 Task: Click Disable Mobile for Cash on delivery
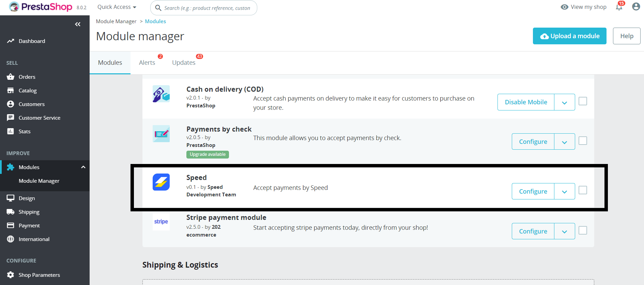click(x=526, y=102)
